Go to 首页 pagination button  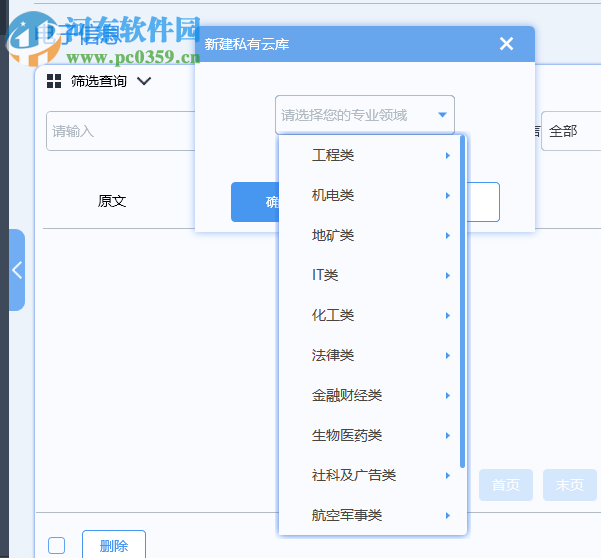506,485
